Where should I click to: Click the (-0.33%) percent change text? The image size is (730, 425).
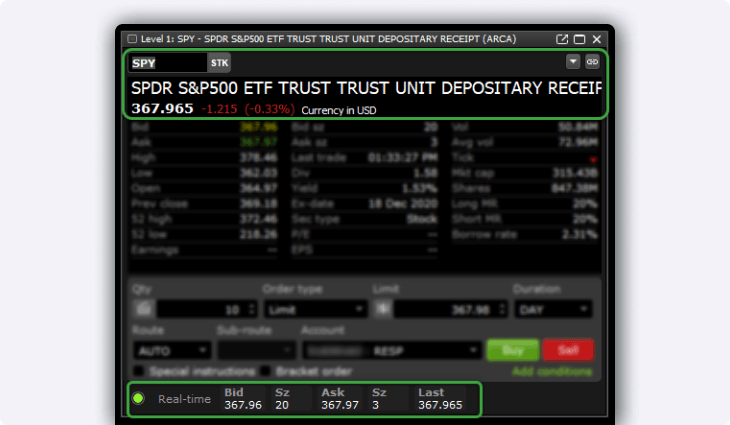point(270,109)
